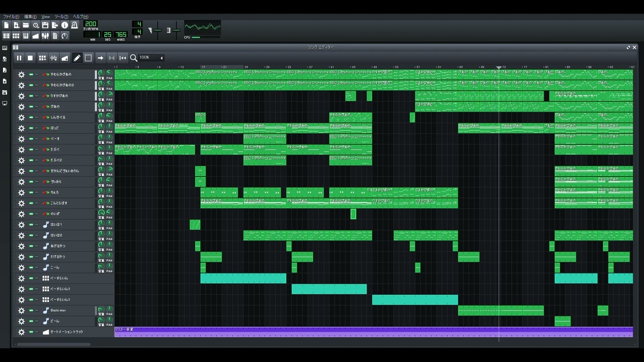644x362 pixels.
Task: Open the さげるやつ track button
Action: pyautogui.click(x=68, y=256)
